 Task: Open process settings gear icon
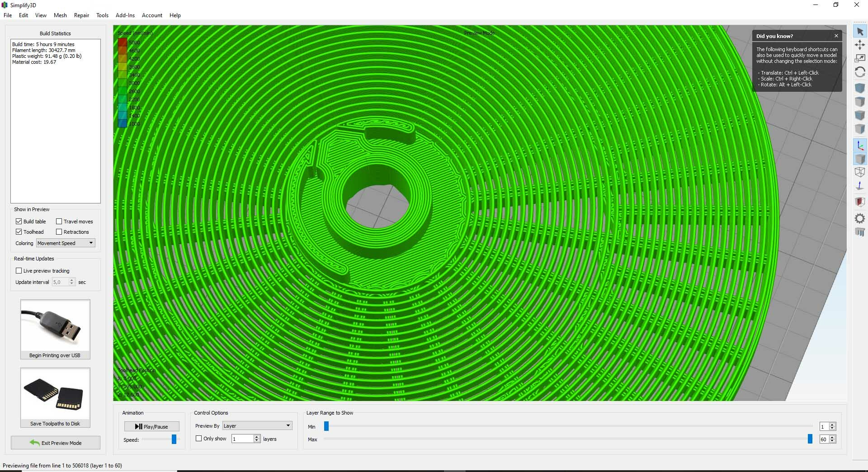point(860,219)
